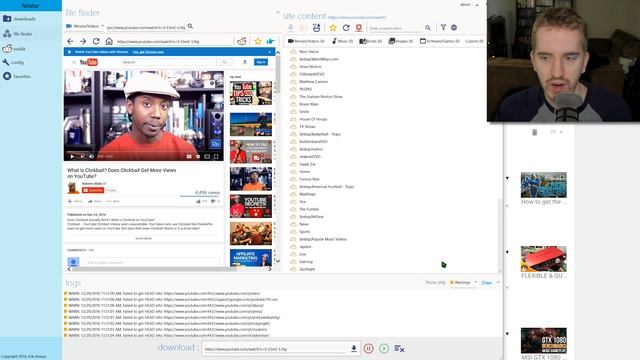Viewport: 640px width, 360px height.
Task: Click the YouTube Sign in button
Action: 261,62
